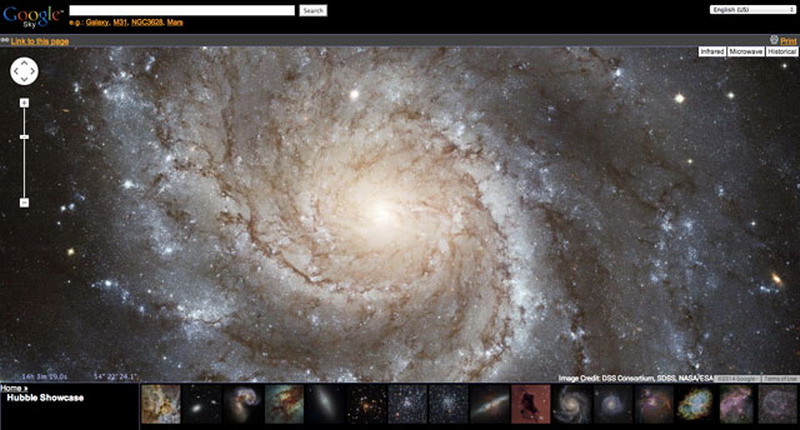Zoom in with the plus button
This screenshot has width=800, height=430.
24,103
